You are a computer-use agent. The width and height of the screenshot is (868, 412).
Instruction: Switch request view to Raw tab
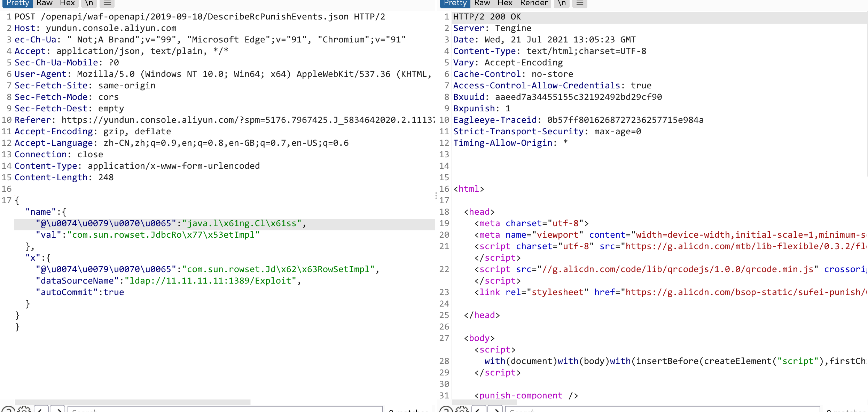point(45,3)
